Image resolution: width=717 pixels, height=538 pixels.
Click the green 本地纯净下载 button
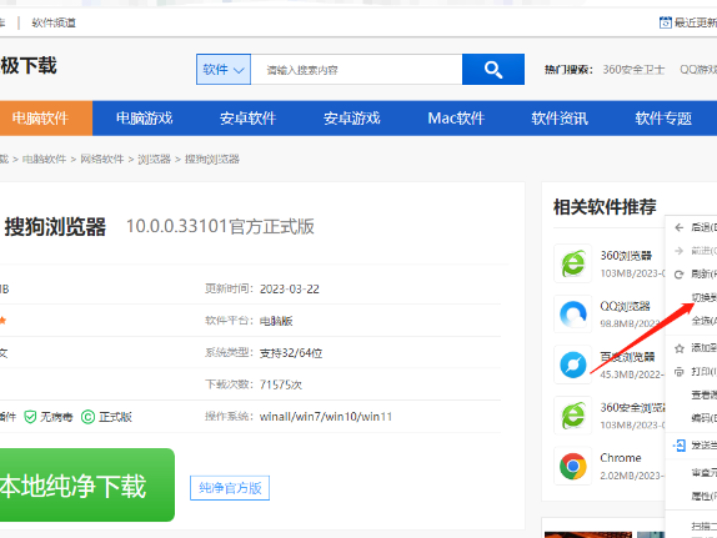[x=87, y=485]
